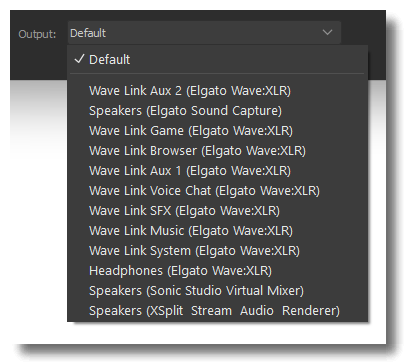Select Speakers (XSplit Stream Audio Renderer)
The height and width of the screenshot is (364, 406).
tap(217, 311)
